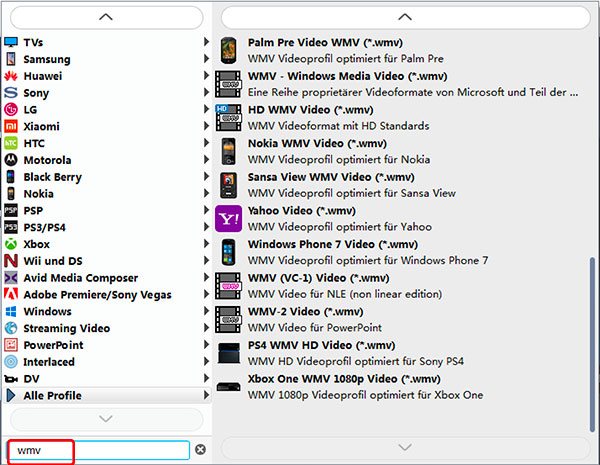The height and width of the screenshot is (465, 600).
Task: Click the Xbox green logo icon
Action: (x=11, y=244)
